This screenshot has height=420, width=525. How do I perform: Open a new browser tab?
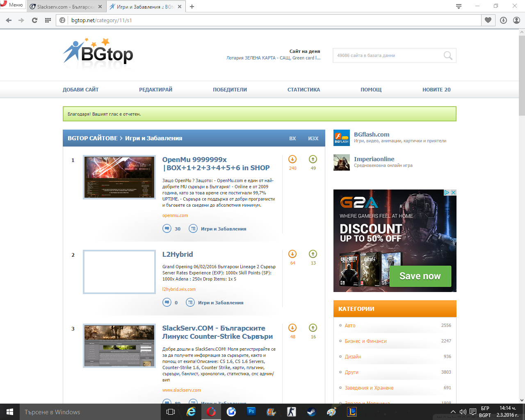pyautogui.click(x=192, y=7)
